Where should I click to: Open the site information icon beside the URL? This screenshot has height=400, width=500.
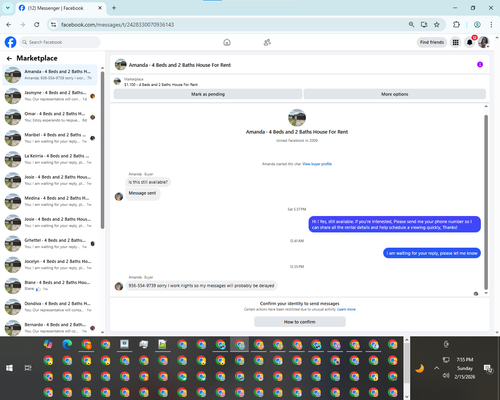[x=53, y=24]
